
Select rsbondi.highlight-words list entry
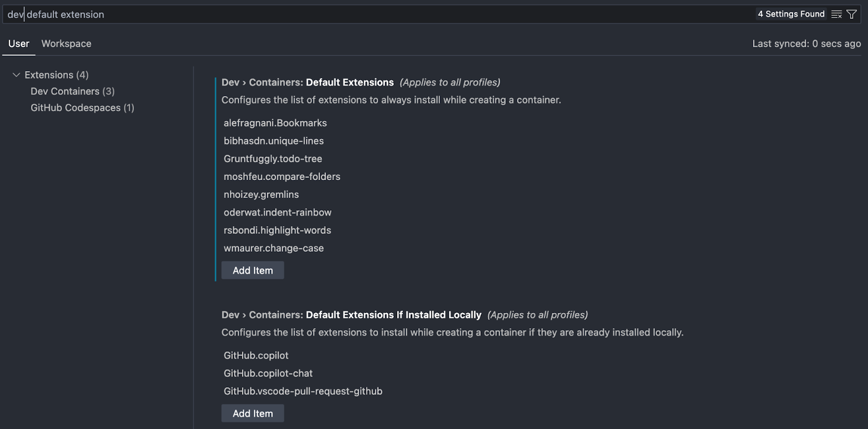[x=277, y=230]
